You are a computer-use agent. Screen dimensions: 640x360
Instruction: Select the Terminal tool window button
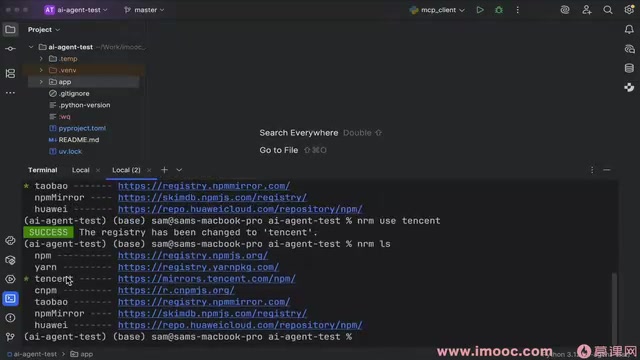pos(10,298)
